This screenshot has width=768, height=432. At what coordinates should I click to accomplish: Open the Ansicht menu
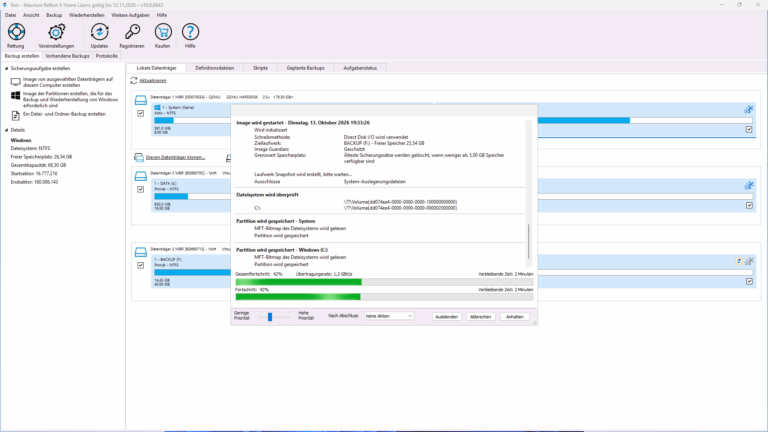click(x=31, y=15)
